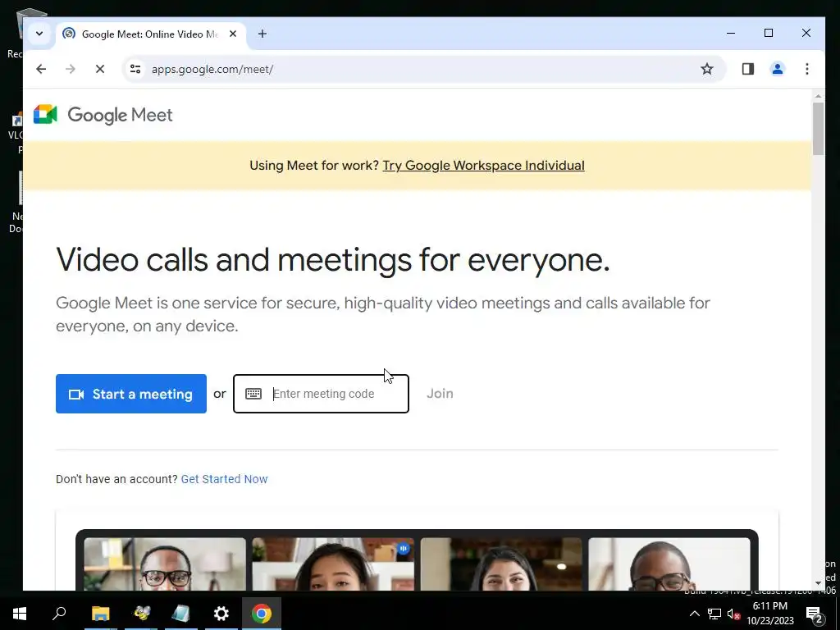Screen dimensions: 840x630
Task: Click the man with glasses video thumbnail
Action: (165, 564)
